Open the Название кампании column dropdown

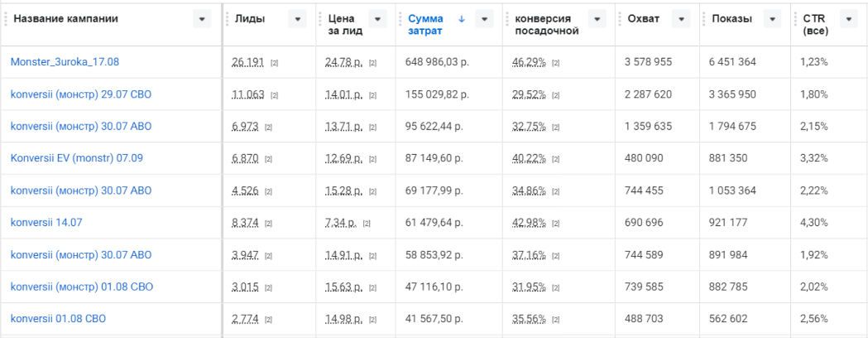tap(202, 19)
